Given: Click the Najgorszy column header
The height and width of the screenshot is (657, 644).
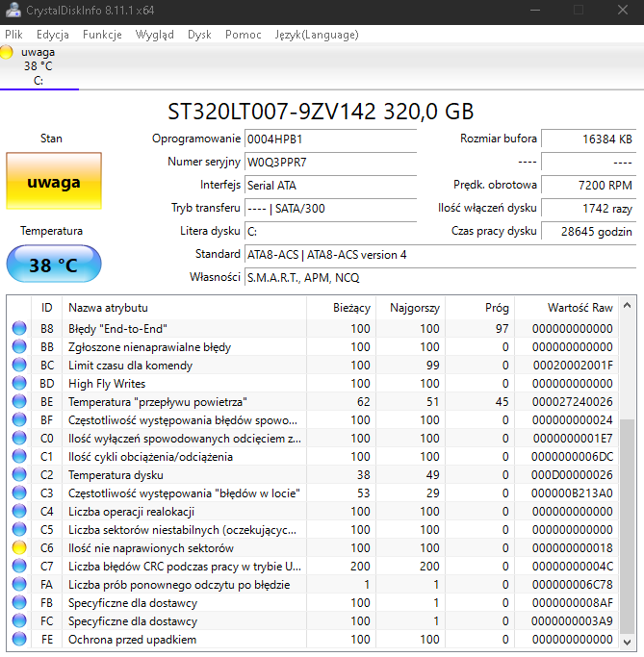Looking at the screenshot, I should [x=410, y=308].
